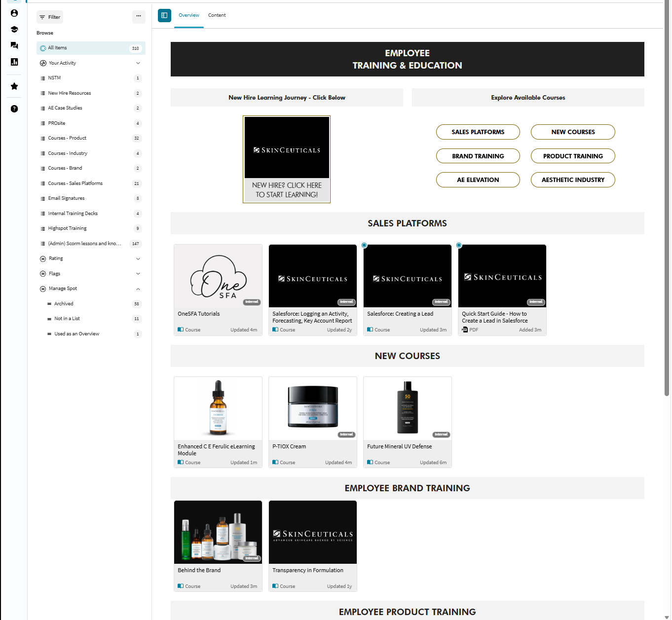Click the BRAND TRAINING pill button
Image resolution: width=672 pixels, height=620 pixels.
[478, 156]
